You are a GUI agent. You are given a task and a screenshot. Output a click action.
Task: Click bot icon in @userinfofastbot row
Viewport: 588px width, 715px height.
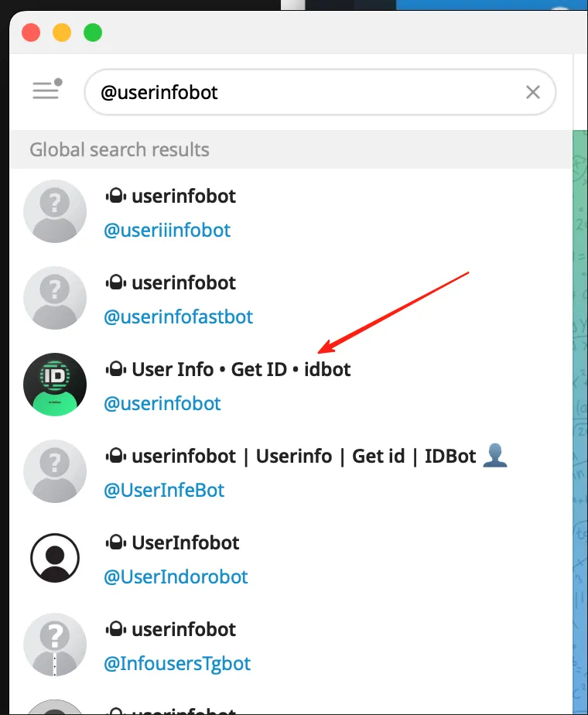point(116,282)
